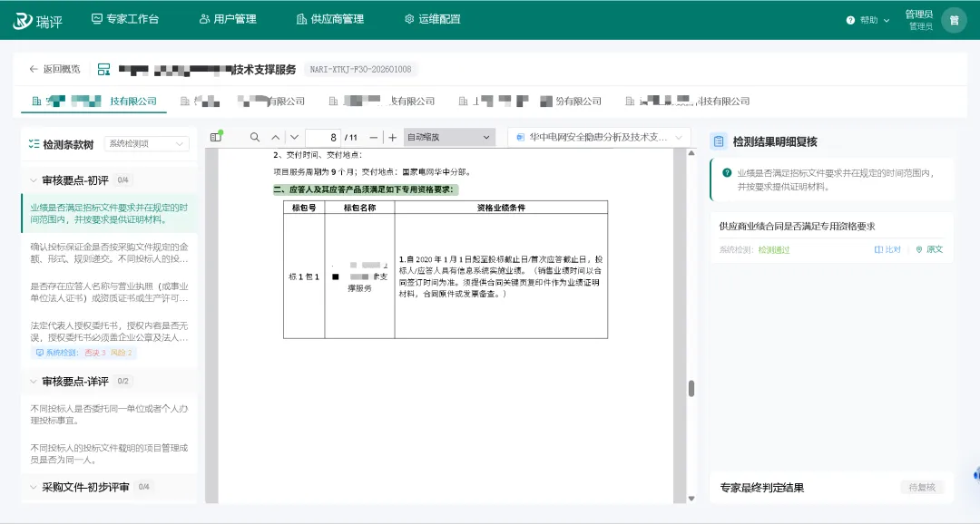Expand the 帮助 dropdown arrow
Screen dimensions: 980x524
coord(887,21)
